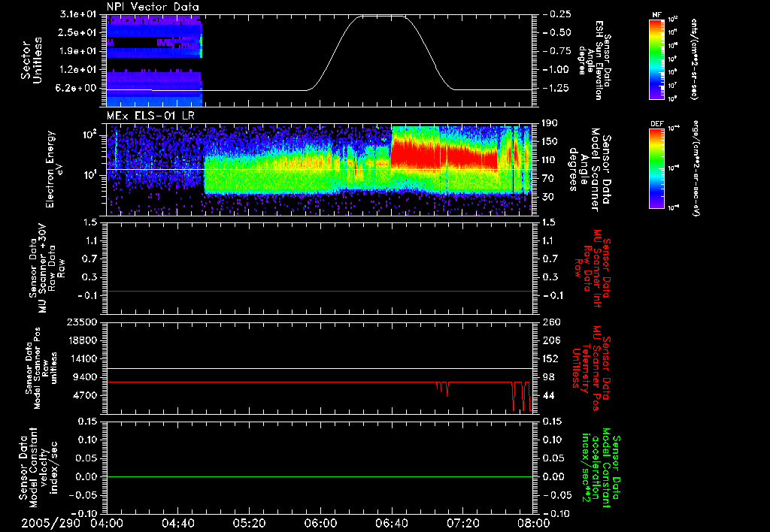Screen dimensions: 770x532
Task: Click the NF color bar gradient
Action: [657, 59]
